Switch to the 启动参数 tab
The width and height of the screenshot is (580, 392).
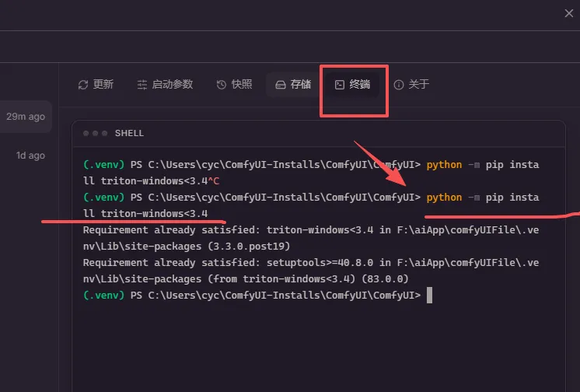pyautogui.click(x=165, y=85)
